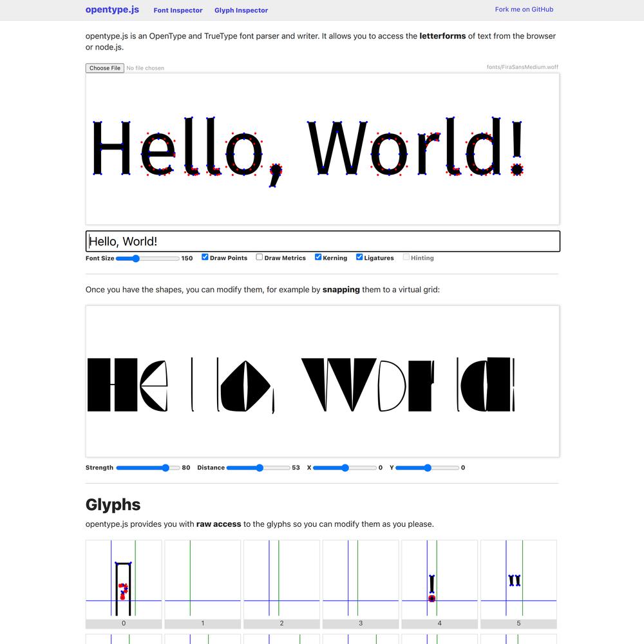Click the Strength value 80

coord(186,468)
